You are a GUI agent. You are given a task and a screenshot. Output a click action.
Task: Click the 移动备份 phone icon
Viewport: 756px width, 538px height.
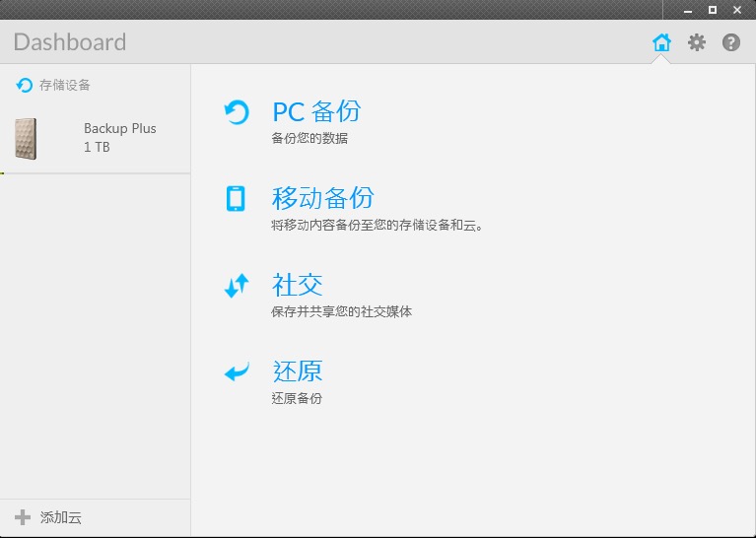click(236, 199)
